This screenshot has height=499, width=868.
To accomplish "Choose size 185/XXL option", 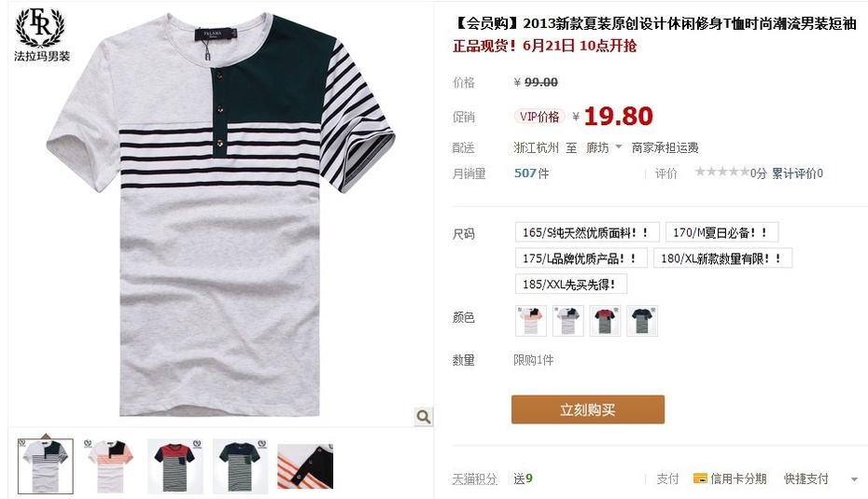I will pos(570,284).
